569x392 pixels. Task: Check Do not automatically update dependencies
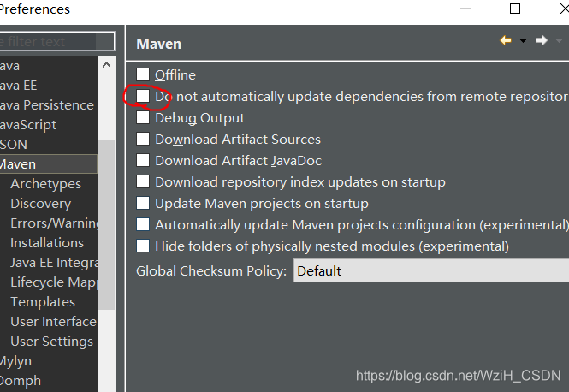(x=143, y=96)
